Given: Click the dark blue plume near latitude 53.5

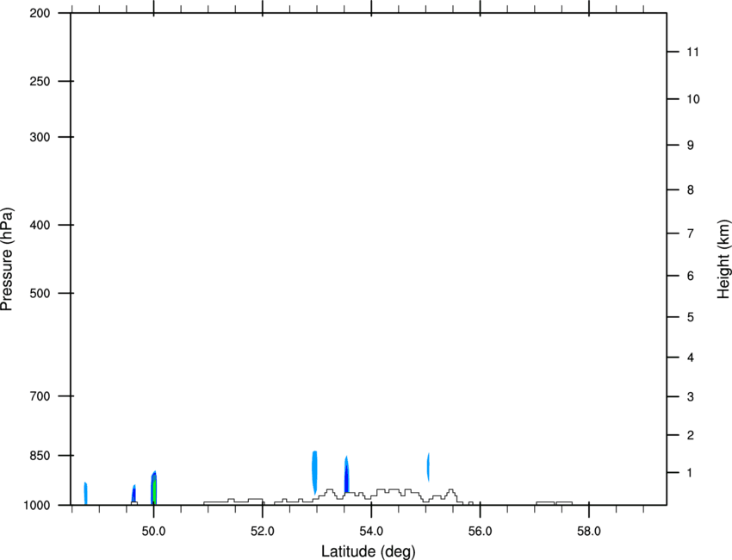Looking at the screenshot, I should pyautogui.click(x=346, y=474).
